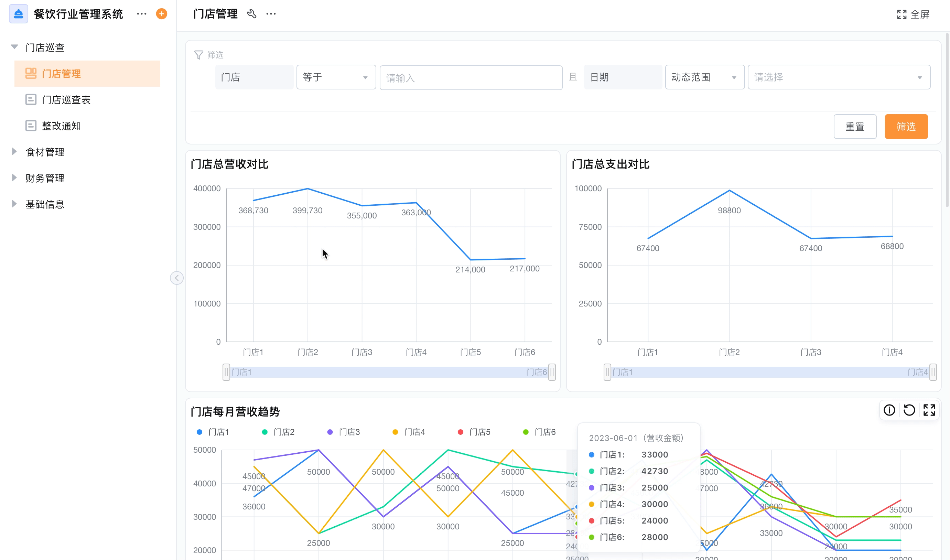Screen dimensions: 950x560
Task: Click right zoom handle of 总营收 chart slider
Action: 552,372
